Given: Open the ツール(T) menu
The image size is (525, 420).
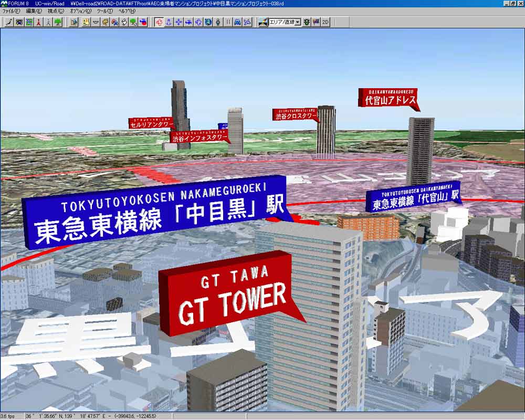Looking at the screenshot, I should point(105,10).
